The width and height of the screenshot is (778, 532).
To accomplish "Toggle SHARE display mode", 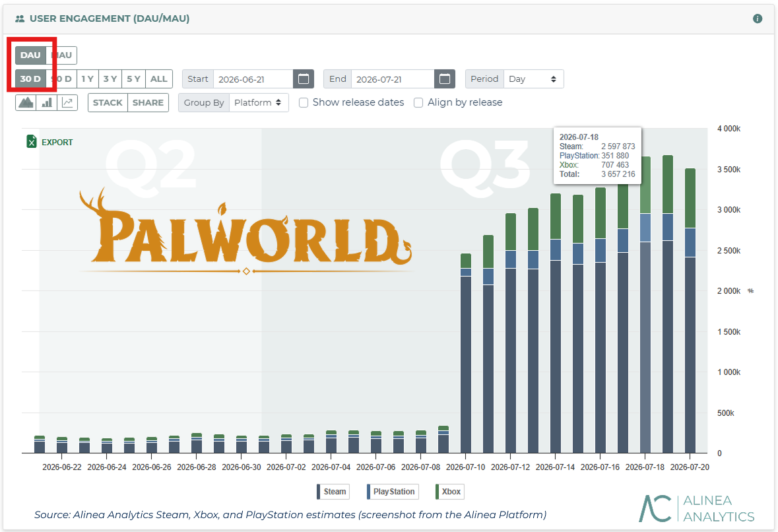I will click(x=148, y=103).
